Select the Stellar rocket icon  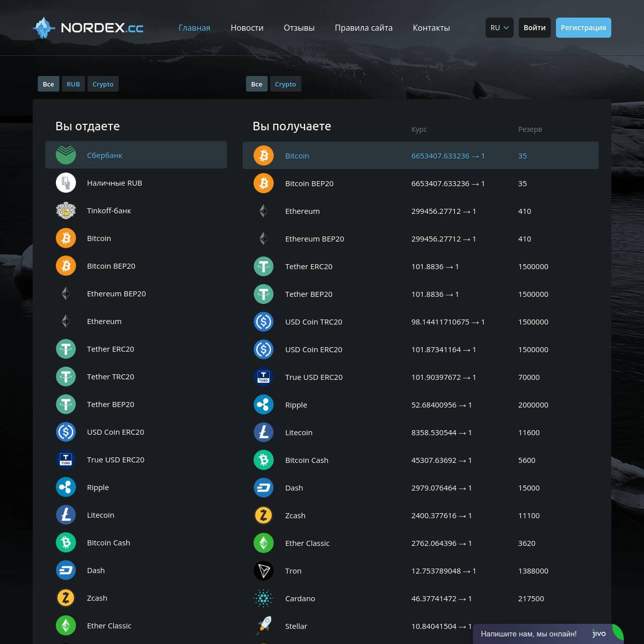pyautogui.click(x=264, y=626)
